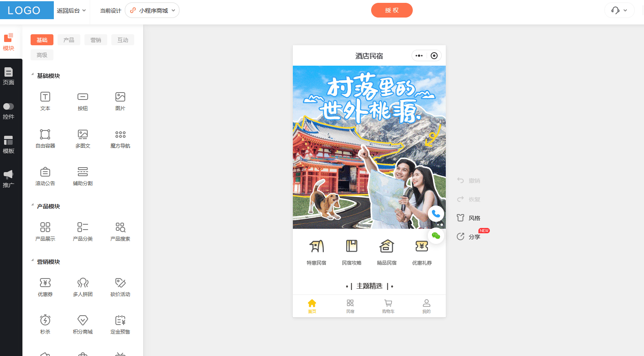Viewport: 644px width, 356px height.
Task: Select the 秒杀 flash sale module
Action: pos(45,325)
